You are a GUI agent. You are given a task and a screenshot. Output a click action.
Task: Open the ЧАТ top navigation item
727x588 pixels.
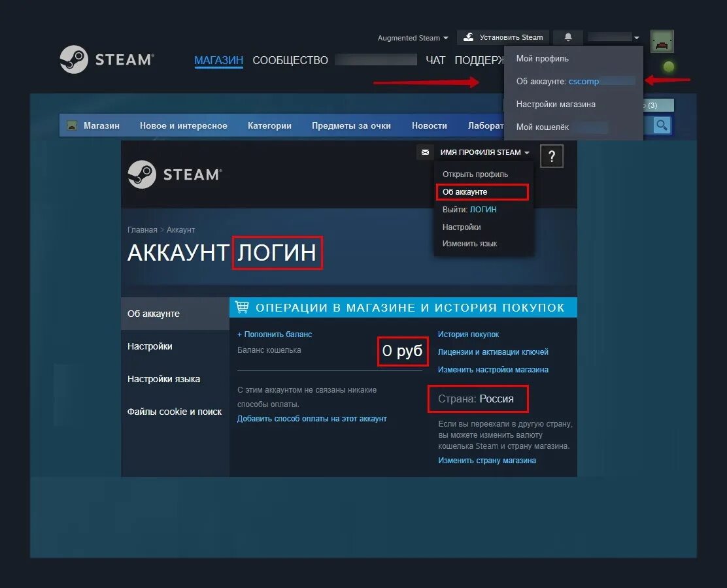pos(435,60)
